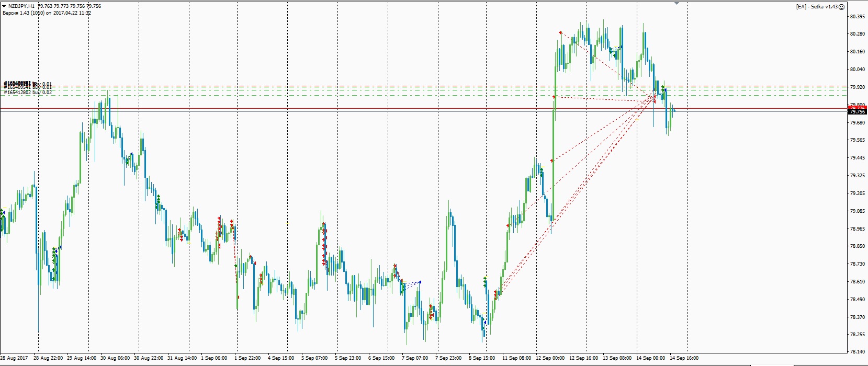
Task: Click the 80.160 price axis label
Action: point(856,52)
